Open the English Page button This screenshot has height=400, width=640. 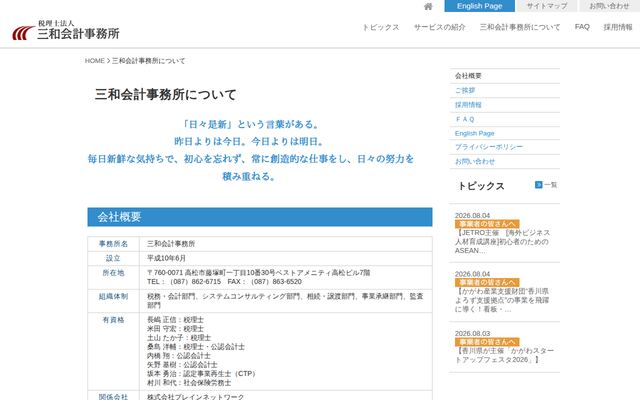pos(479,6)
